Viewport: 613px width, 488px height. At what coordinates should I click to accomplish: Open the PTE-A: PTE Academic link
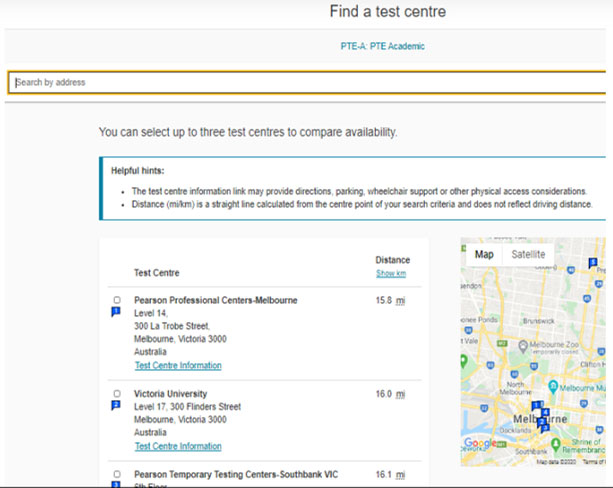(382, 46)
